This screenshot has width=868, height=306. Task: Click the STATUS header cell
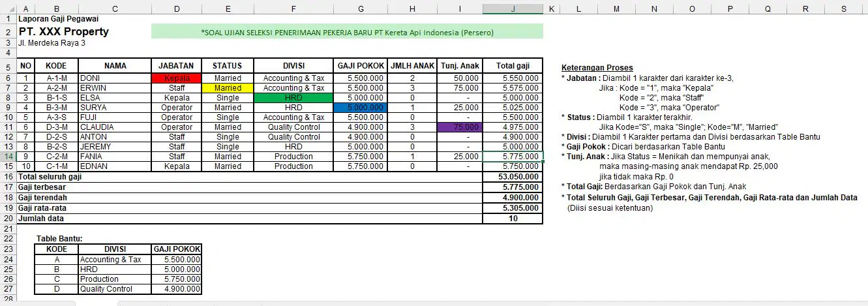coord(228,66)
